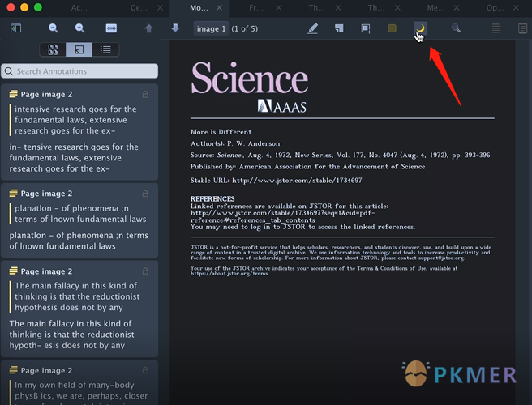Click the '(1 of 5)' page count
532x405 pixels.
[x=245, y=29]
